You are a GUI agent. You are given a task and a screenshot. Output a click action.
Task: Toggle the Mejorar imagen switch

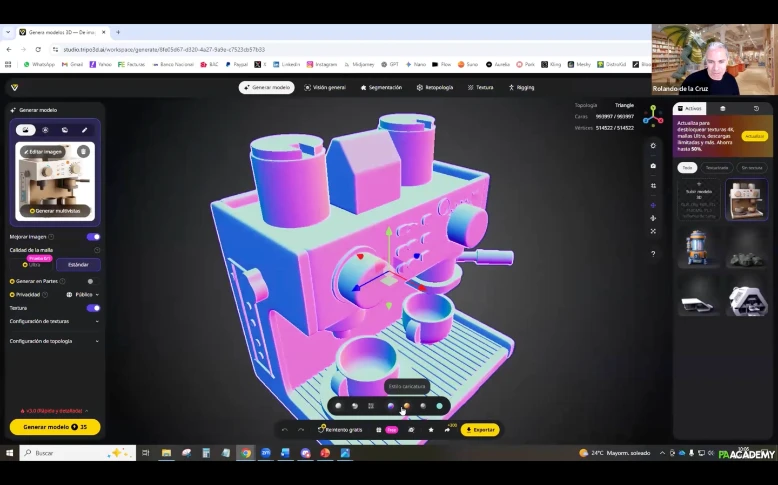coord(93,237)
